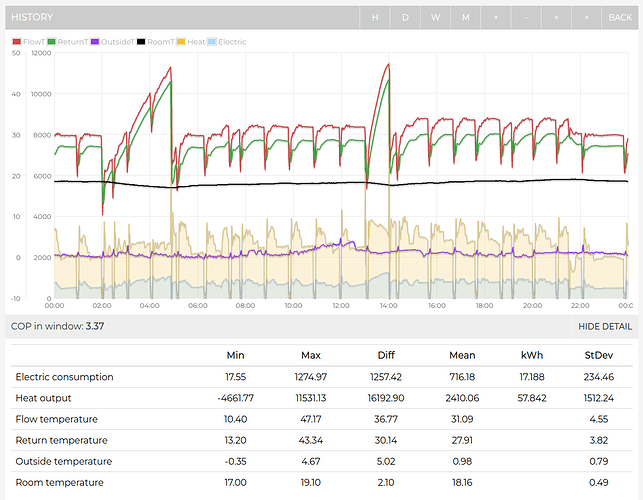Viewport: 643px width, 500px height.
Task: Select the ReturnT legend label
Action: [x=73, y=42]
